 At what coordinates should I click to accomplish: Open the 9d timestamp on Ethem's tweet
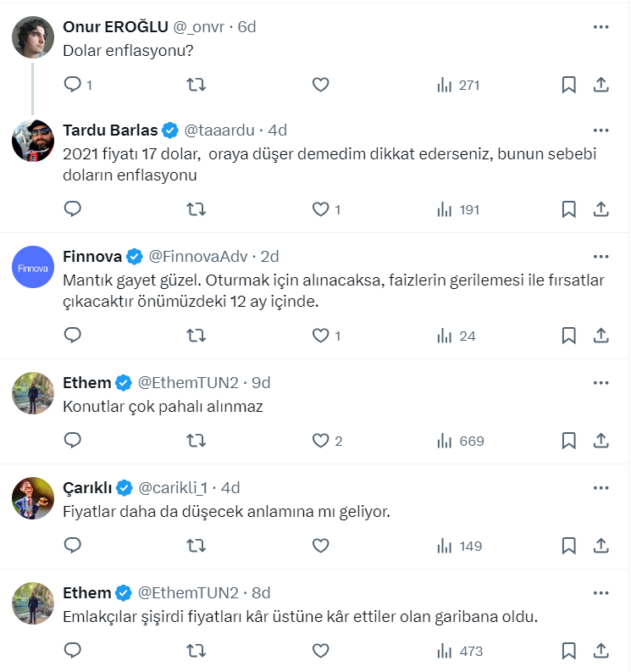[x=261, y=382]
